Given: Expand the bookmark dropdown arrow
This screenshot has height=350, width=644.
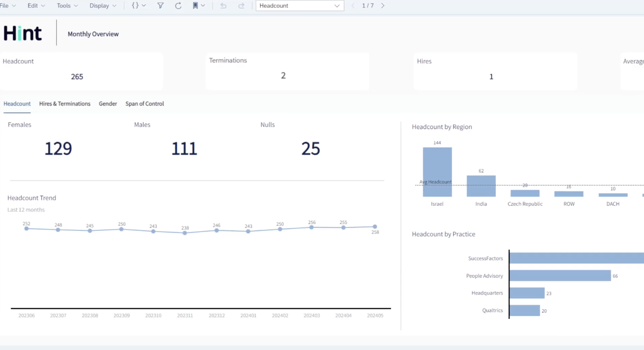Looking at the screenshot, I should [x=203, y=6].
